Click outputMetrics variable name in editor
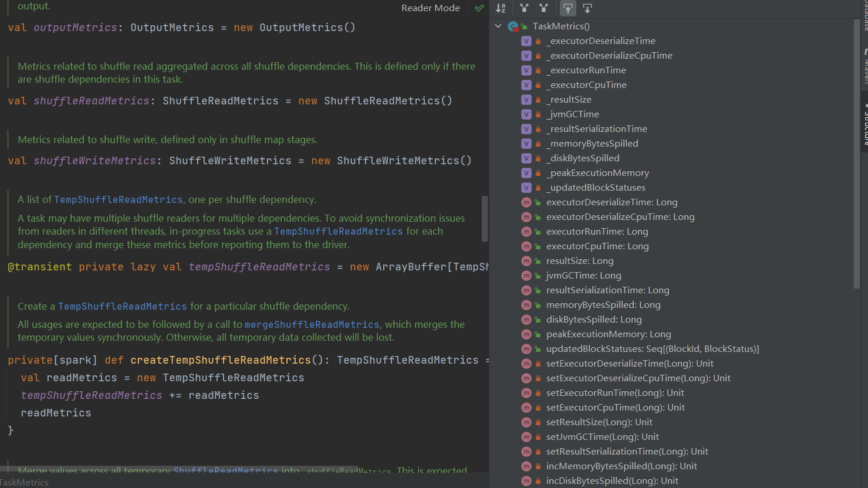868x488 pixels. coord(75,28)
